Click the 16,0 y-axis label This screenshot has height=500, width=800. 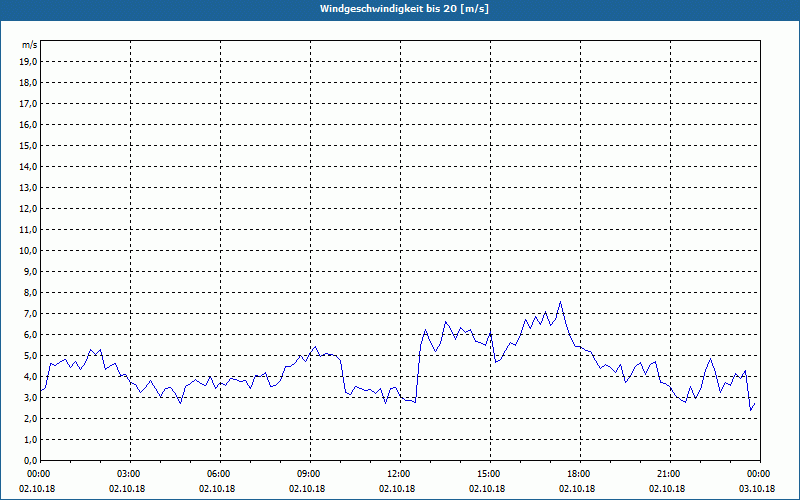pos(28,124)
